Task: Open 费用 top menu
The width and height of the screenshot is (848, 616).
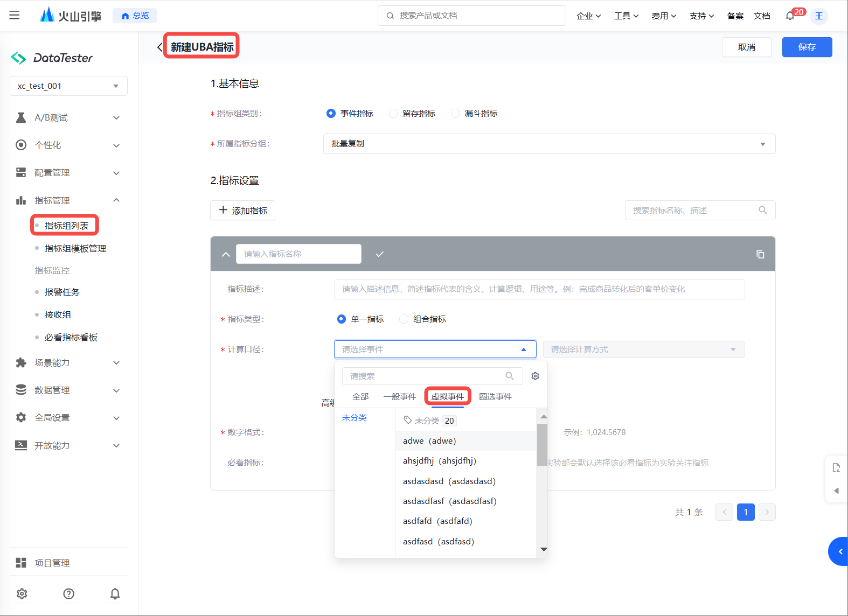Action: point(664,16)
